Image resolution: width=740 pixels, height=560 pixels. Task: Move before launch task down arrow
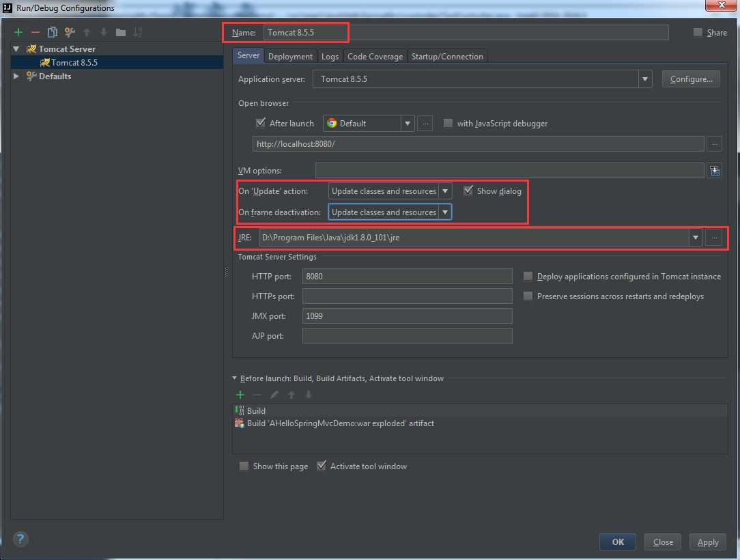tap(308, 395)
